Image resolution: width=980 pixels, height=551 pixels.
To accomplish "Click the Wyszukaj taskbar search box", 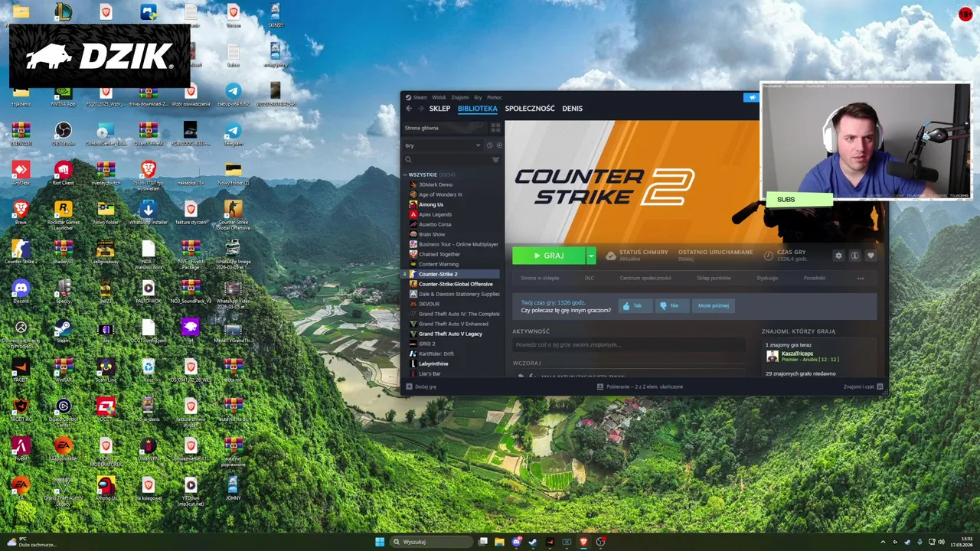I will click(432, 542).
